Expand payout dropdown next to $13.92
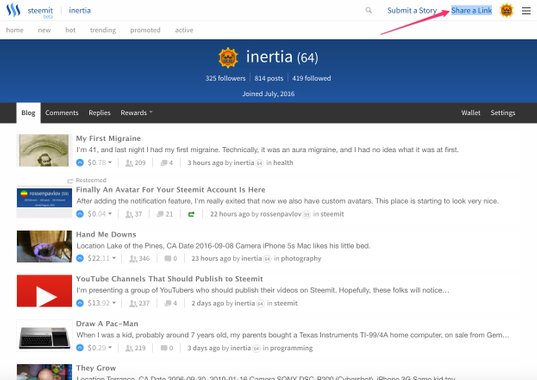The width and height of the screenshot is (537, 380). (x=114, y=303)
